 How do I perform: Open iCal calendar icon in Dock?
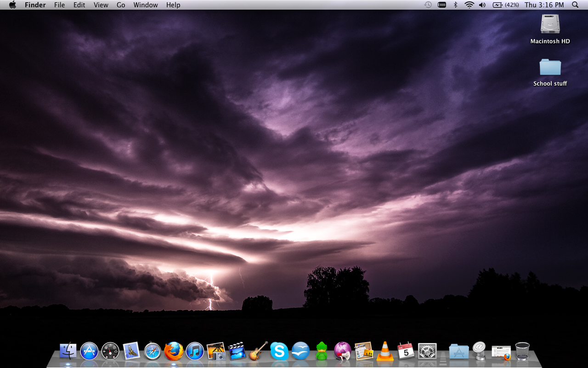[x=406, y=351]
